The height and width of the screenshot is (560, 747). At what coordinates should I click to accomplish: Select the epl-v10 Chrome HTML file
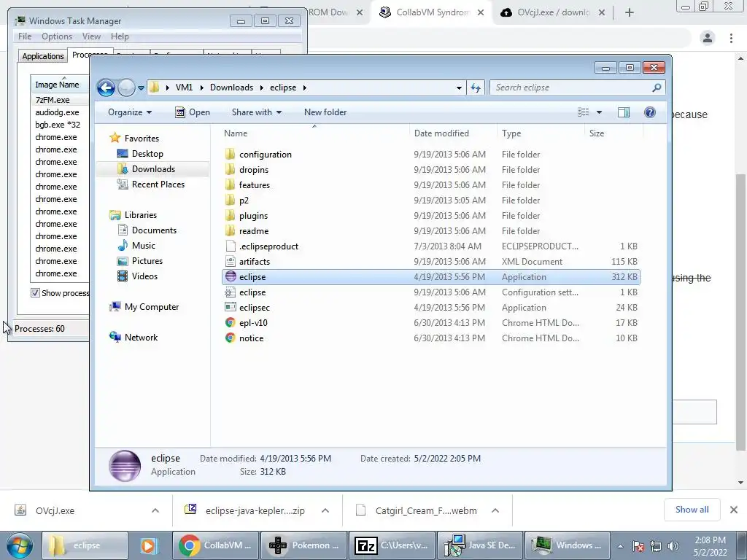[x=253, y=322]
